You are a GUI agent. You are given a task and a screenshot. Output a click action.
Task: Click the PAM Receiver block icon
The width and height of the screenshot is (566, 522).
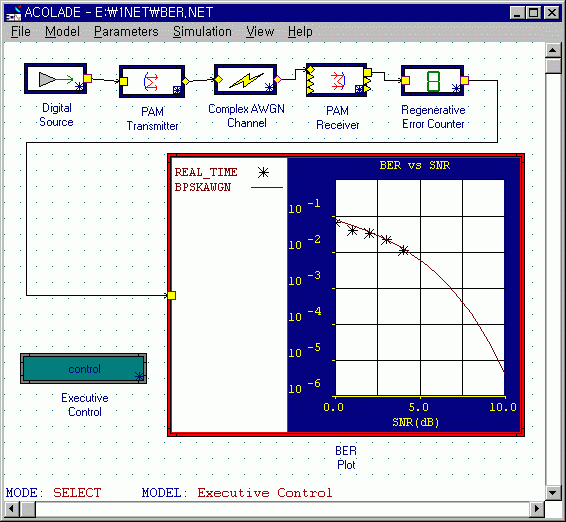[x=336, y=80]
